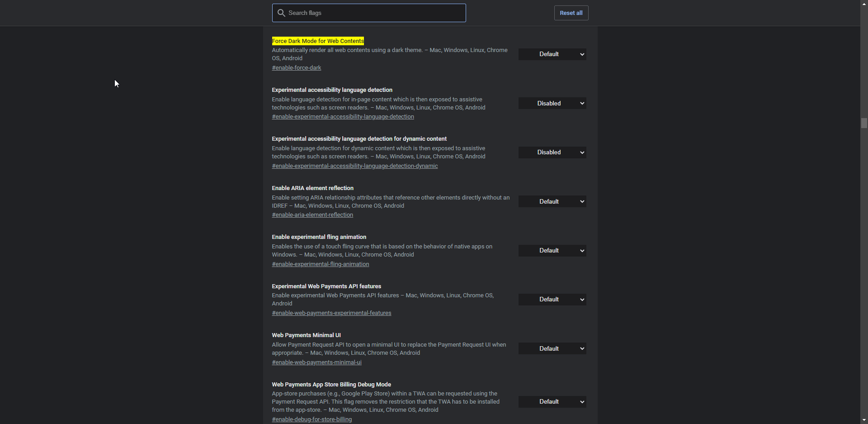Click the Enable experimental fling animation heading
The height and width of the screenshot is (424, 868).
pos(319,237)
